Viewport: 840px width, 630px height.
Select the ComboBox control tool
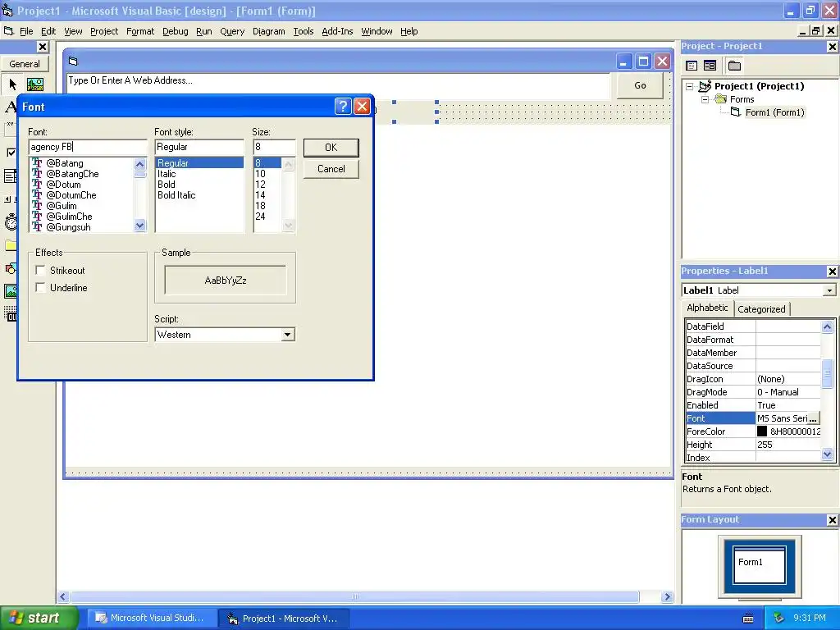(10, 176)
